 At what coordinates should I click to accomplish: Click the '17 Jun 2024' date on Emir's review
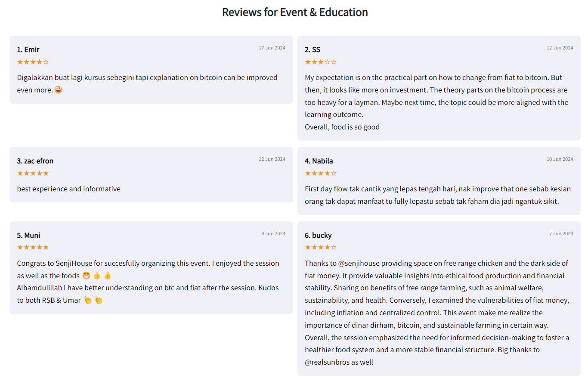(272, 48)
